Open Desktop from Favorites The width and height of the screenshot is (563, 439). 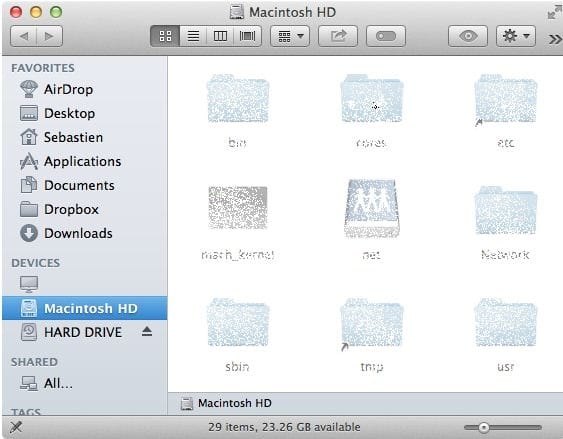[84, 113]
